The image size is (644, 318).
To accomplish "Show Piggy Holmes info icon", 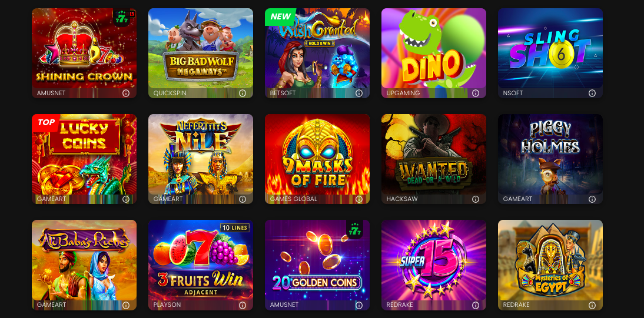I will [592, 199].
